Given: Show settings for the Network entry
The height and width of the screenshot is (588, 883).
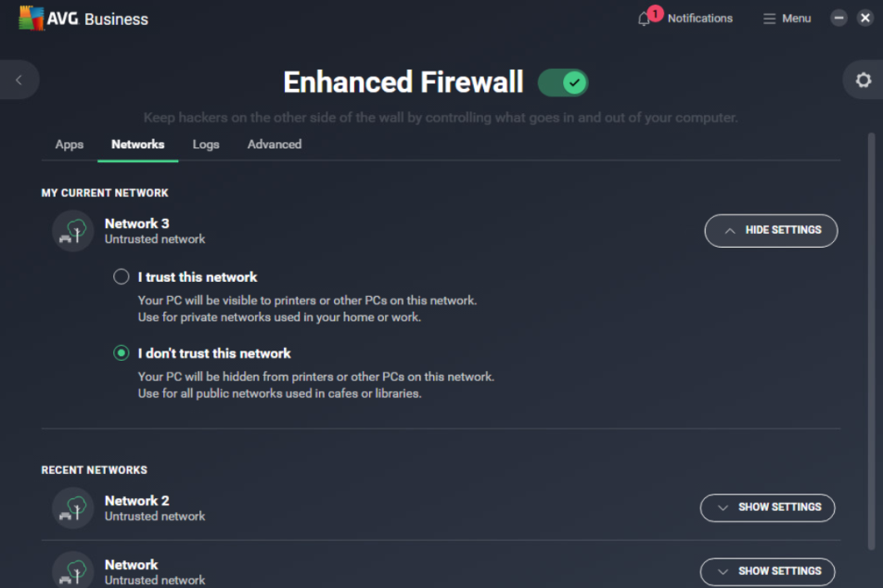Looking at the screenshot, I should point(767,570).
